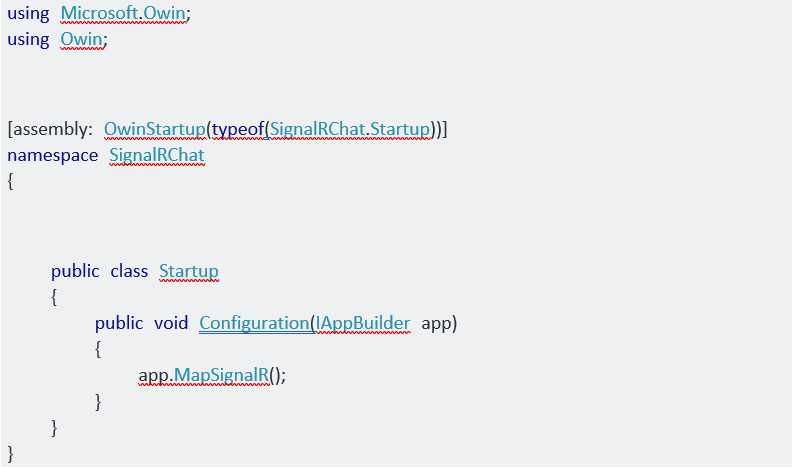Click the SignalRChat name after the namespace keyword

(x=156, y=156)
